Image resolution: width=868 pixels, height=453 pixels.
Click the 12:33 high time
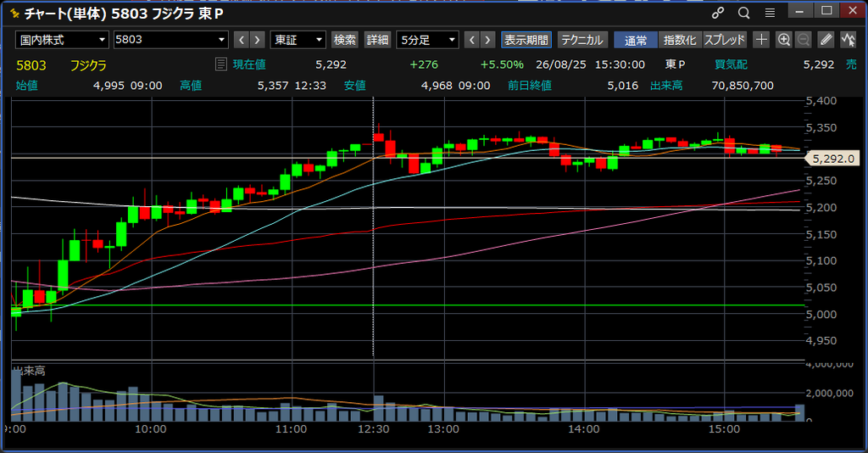(310, 86)
